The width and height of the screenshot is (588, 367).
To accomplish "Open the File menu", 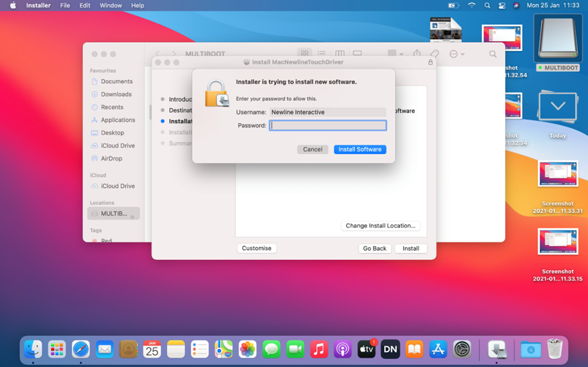I will coord(65,5).
